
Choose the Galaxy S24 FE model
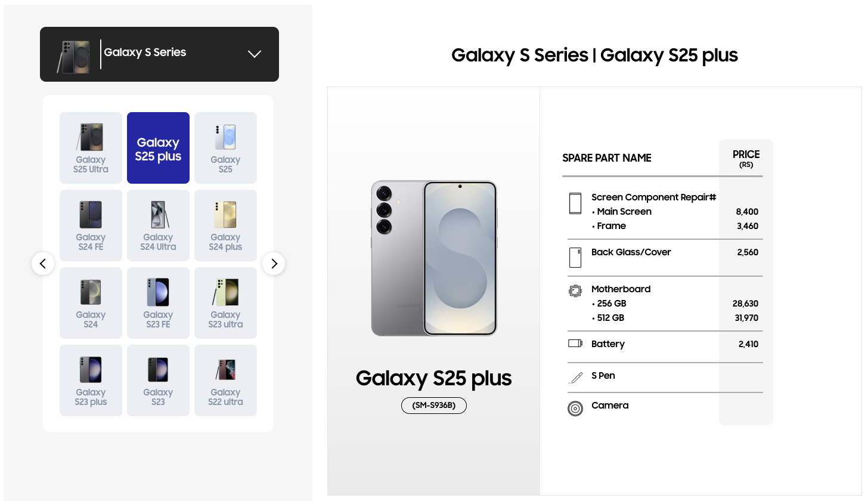tap(91, 225)
